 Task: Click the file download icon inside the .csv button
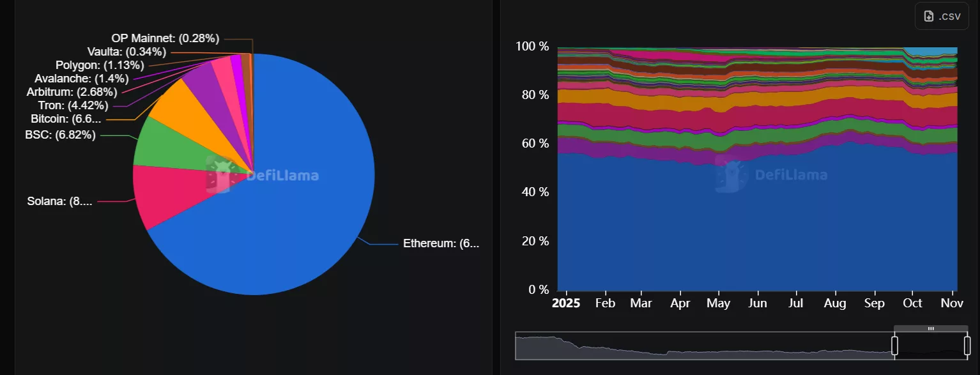click(x=928, y=15)
